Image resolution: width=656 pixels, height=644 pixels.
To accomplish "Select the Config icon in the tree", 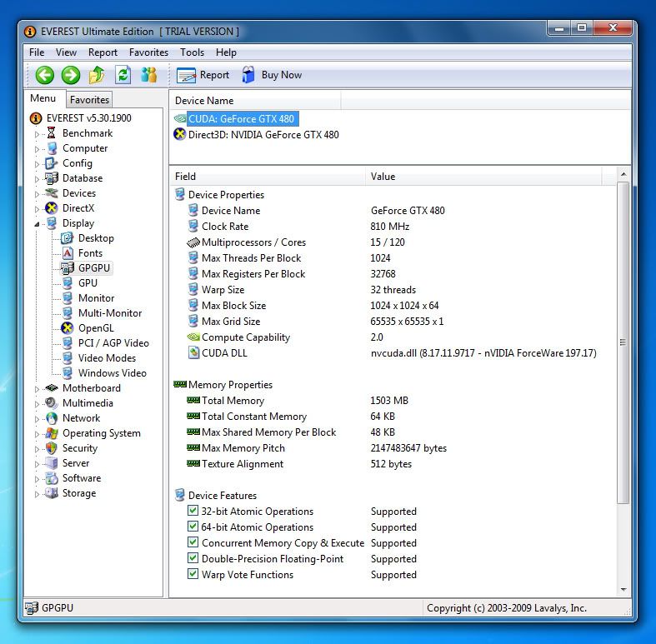I will [52, 163].
